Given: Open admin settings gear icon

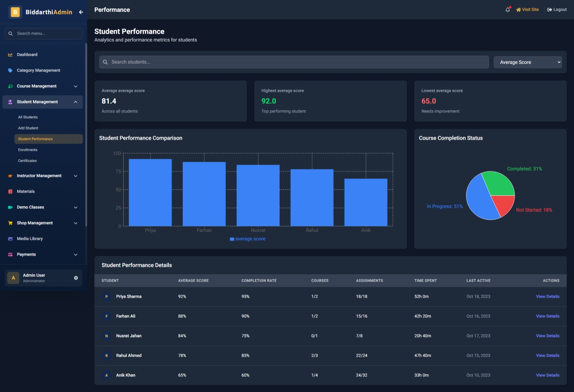Looking at the screenshot, I should (x=76, y=278).
